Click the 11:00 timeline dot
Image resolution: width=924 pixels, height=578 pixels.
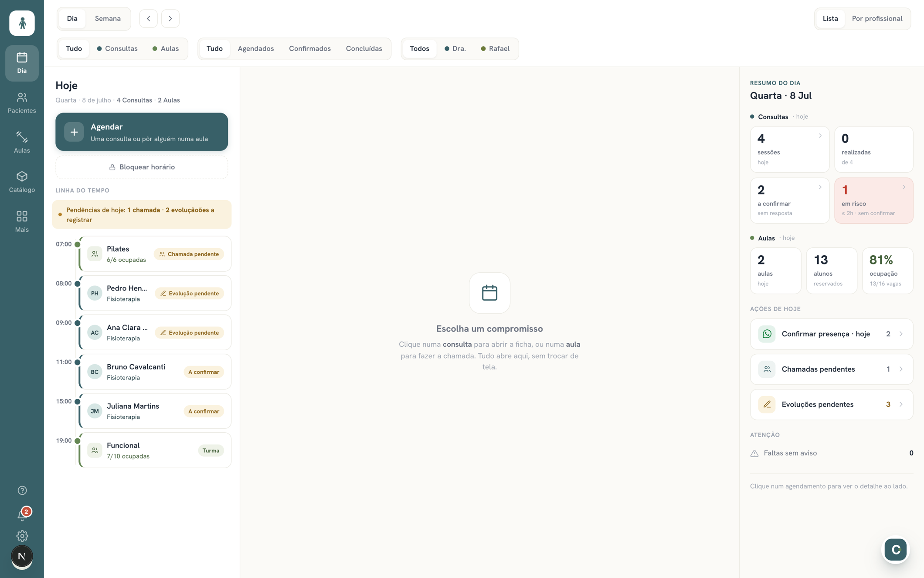coord(77,362)
